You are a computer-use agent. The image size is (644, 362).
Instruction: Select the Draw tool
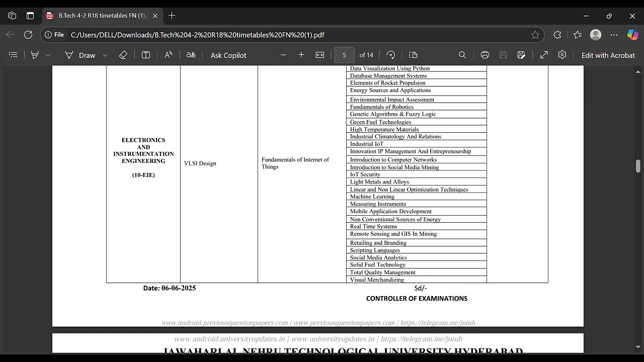(80, 55)
